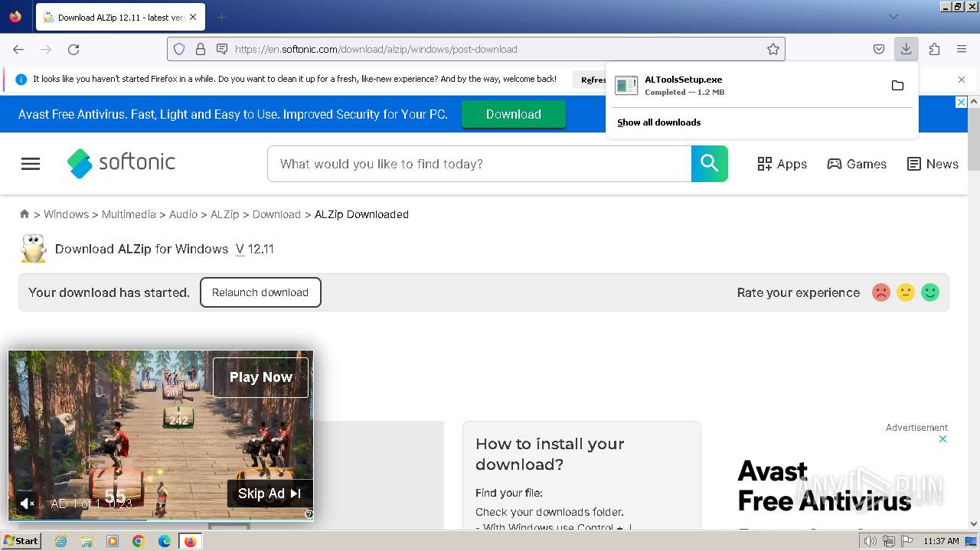Viewport: 980px width, 551px height.
Task: Skip the video ad
Action: (x=269, y=494)
